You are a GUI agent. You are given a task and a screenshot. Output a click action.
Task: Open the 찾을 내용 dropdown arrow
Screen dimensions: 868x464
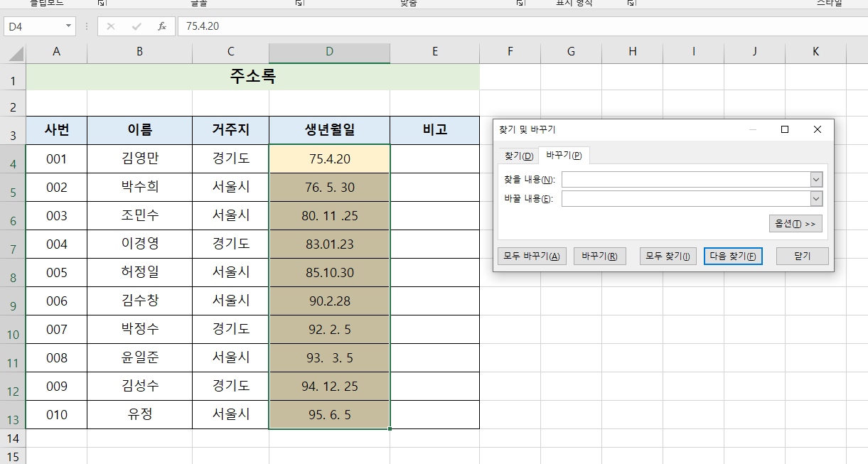(x=816, y=179)
